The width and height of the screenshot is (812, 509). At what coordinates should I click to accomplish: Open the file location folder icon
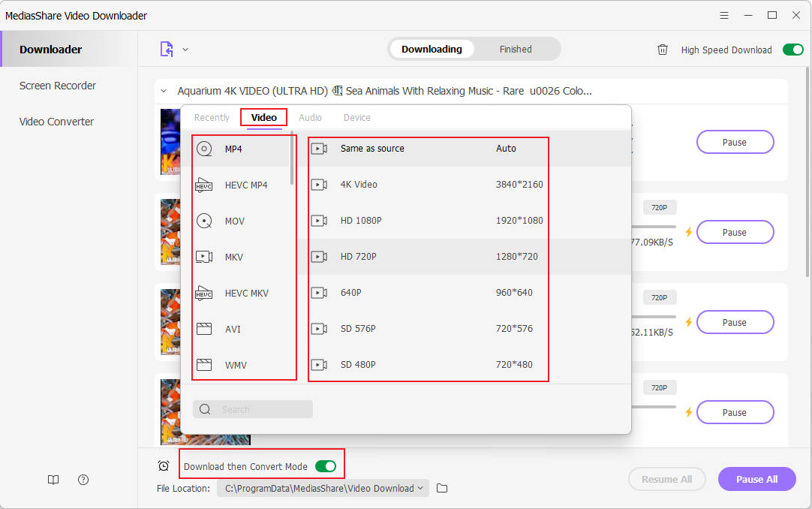point(442,488)
